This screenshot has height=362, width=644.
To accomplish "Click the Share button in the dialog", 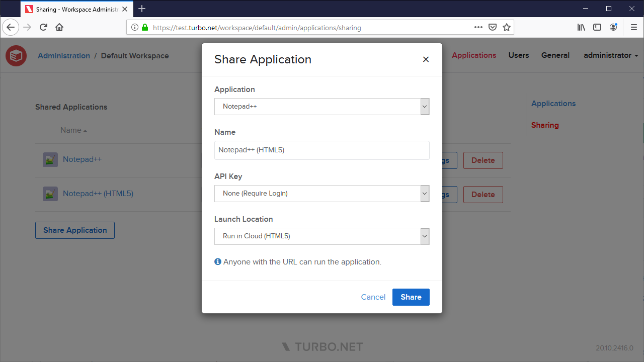I will (x=411, y=297).
